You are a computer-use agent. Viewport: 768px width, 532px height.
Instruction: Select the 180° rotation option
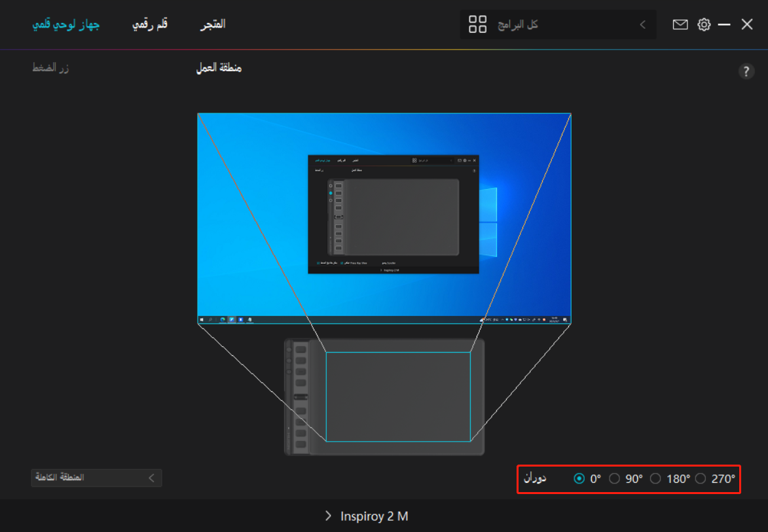655,478
